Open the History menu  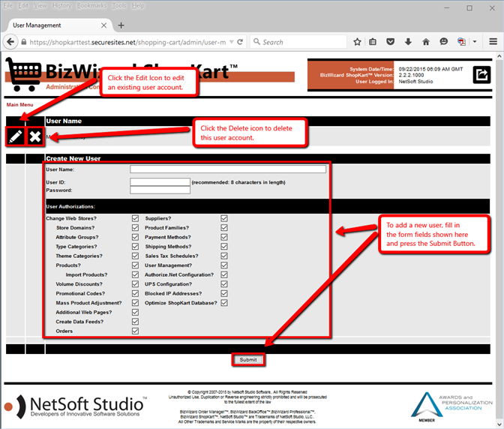point(61,6)
